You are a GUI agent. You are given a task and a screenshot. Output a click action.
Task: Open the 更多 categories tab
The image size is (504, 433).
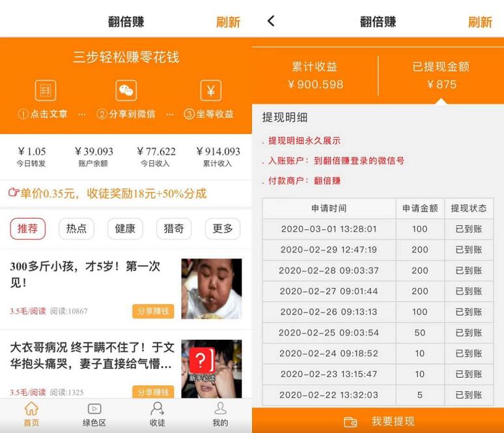coord(223,229)
